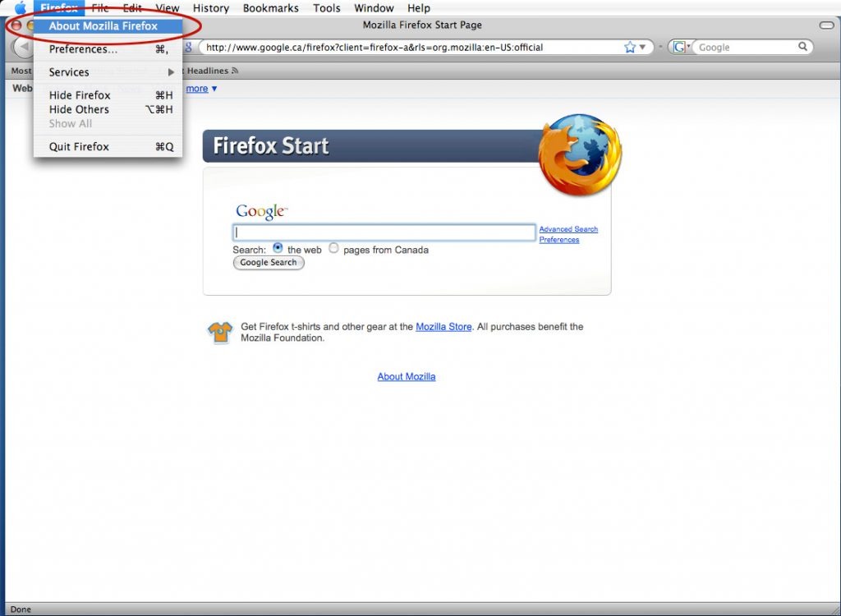
Task: Open the Help menu
Action: point(418,8)
